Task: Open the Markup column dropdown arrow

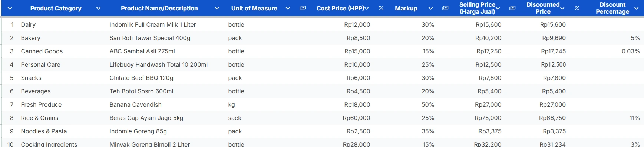Action: click(430, 8)
